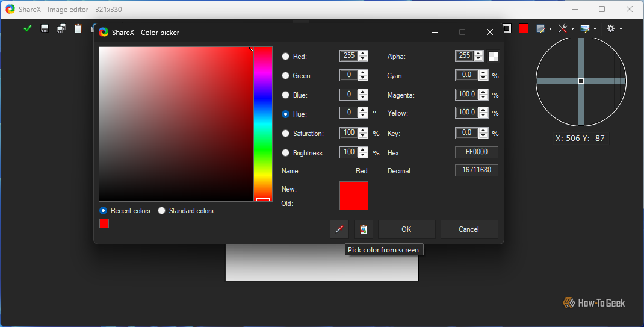Select the Brightness radio button
The height and width of the screenshot is (327, 644).
[x=285, y=153]
